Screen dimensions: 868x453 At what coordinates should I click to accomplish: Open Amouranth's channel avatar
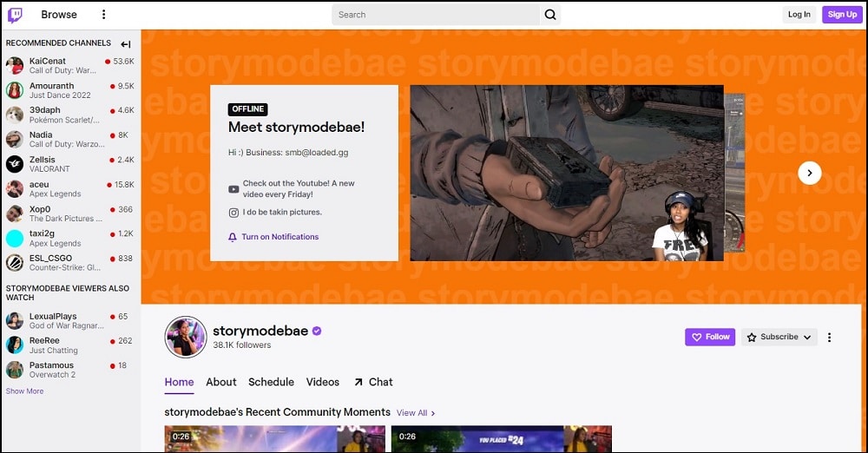(15, 90)
